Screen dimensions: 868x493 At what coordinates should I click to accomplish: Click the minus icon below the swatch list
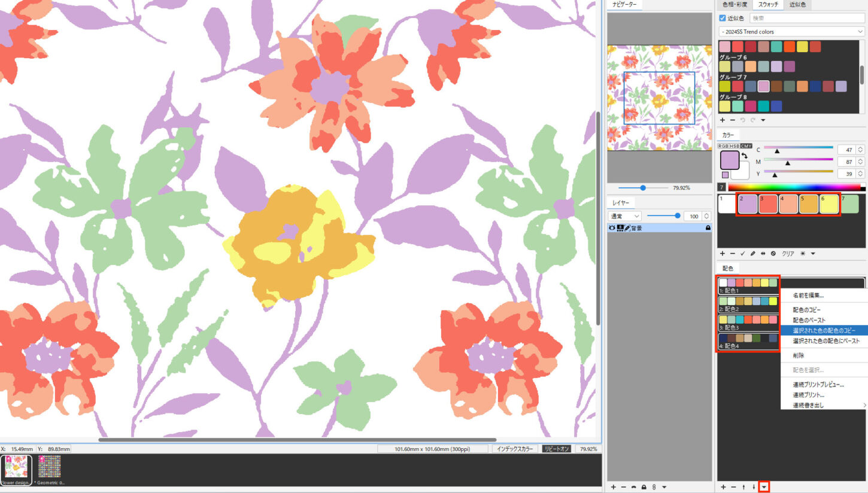(x=733, y=120)
